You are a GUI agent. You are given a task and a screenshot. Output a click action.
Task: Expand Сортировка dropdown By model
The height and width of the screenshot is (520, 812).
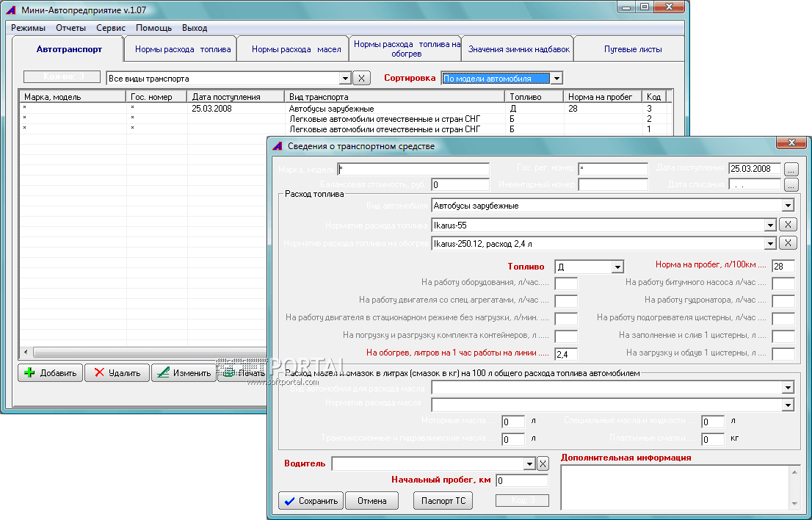(557, 79)
